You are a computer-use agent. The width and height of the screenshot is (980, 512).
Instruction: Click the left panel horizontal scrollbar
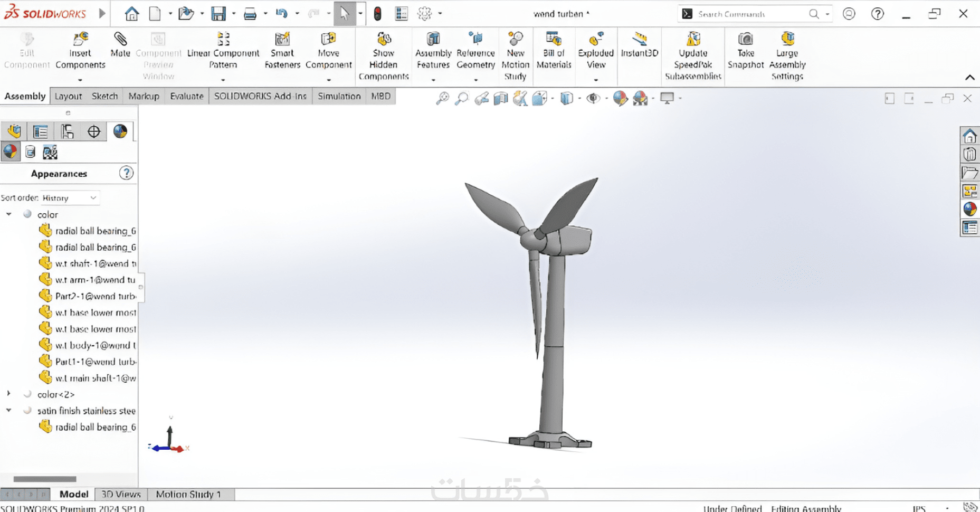[x=45, y=479]
